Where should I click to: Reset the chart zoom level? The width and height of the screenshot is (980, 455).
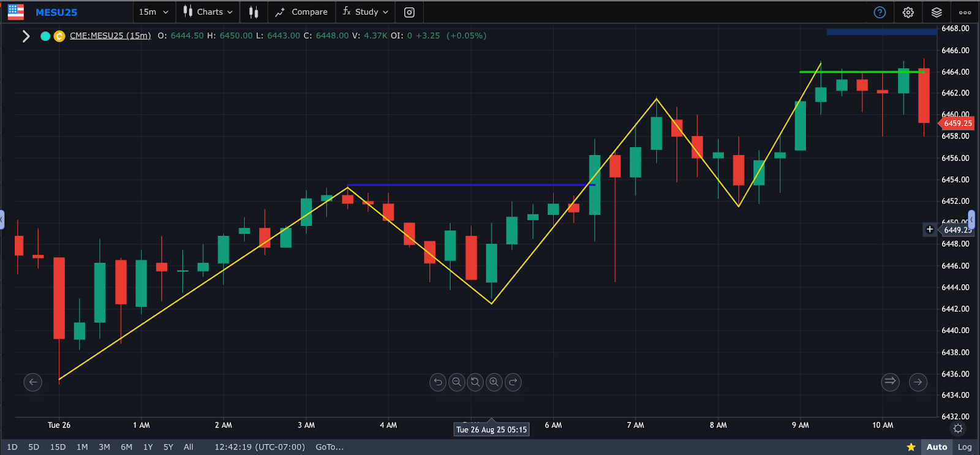click(475, 382)
